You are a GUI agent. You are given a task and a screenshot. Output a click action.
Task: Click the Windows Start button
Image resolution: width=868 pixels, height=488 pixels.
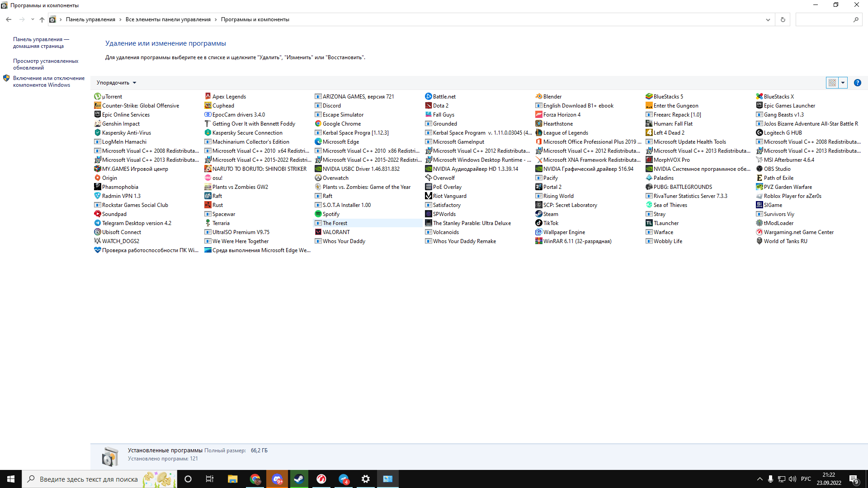pyautogui.click(x=11, y=479)
